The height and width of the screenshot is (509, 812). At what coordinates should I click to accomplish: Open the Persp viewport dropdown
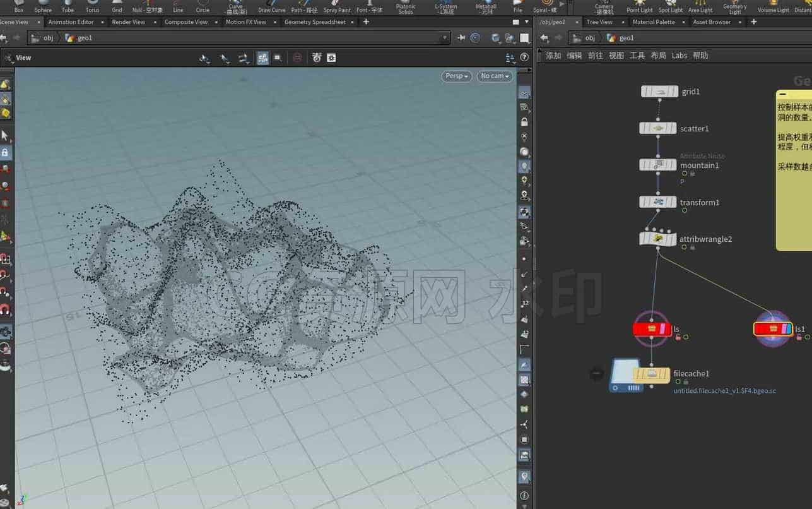pyautogui.click(x=457, y=76)
